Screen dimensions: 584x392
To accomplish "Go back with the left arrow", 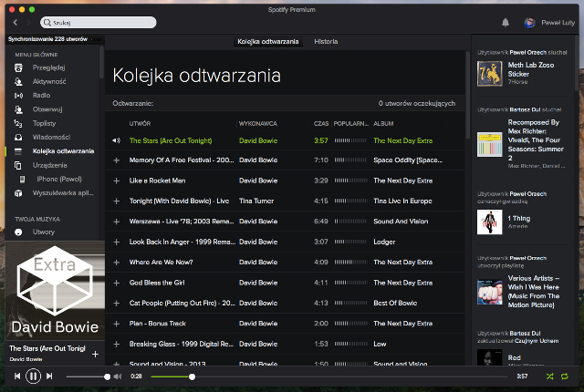I will pos(16,22).
